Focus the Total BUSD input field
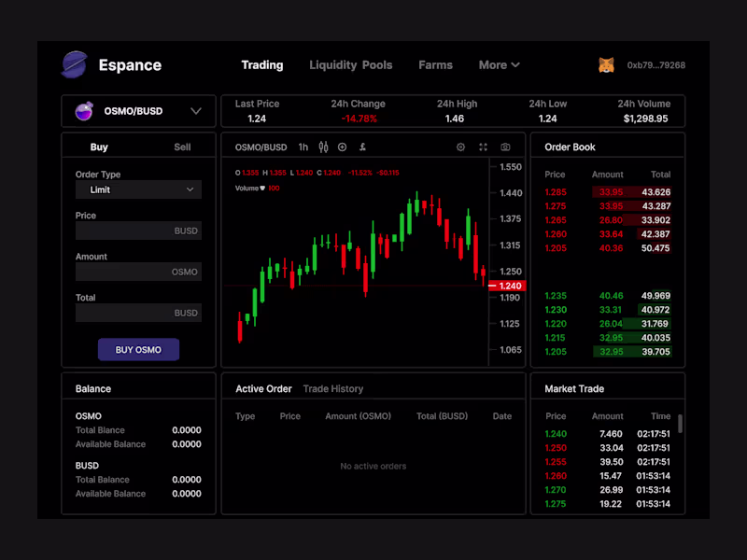Image resolution: width=747 pixels, height=560 pixels. (138, 313)
